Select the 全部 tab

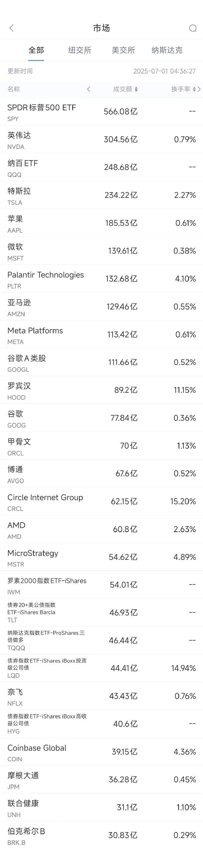(x=36, y=50)
